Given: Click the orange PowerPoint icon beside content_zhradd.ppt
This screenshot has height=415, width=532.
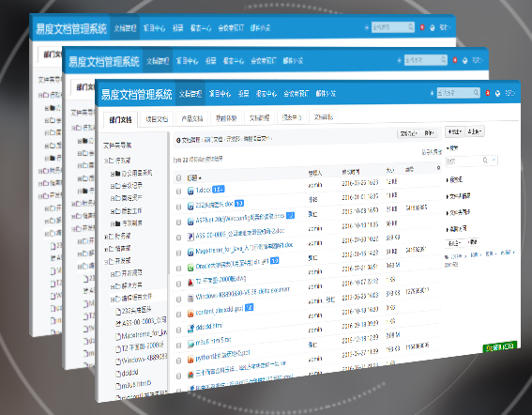Looking at the screenshot, I should coord(190,313).
